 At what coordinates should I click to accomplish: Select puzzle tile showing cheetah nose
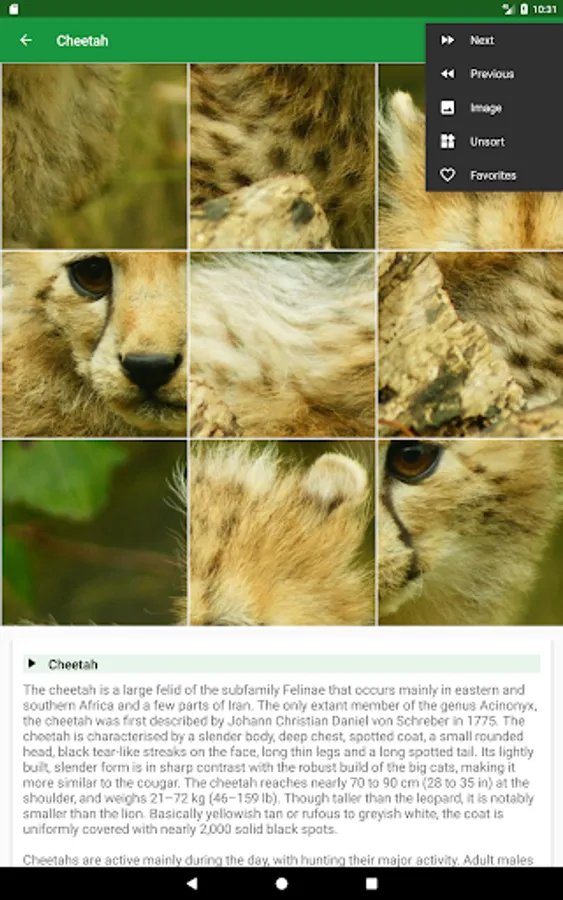[x=94, y=344]
